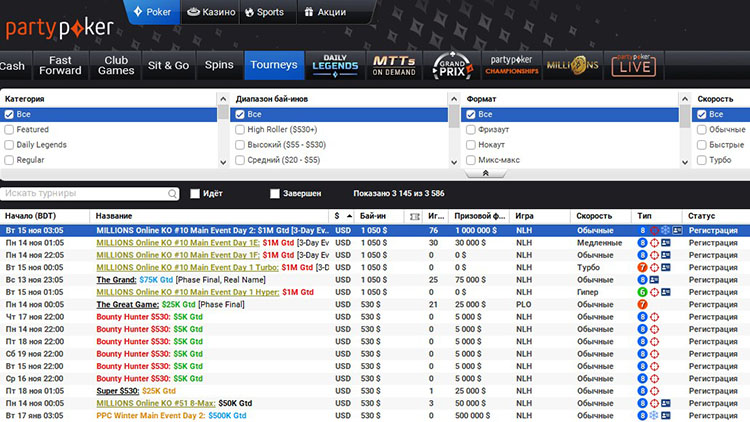This screenshot has height=422, width=750.
Task: Check High Roller ($530+) buy-in filter
Action: pos(240,130)
